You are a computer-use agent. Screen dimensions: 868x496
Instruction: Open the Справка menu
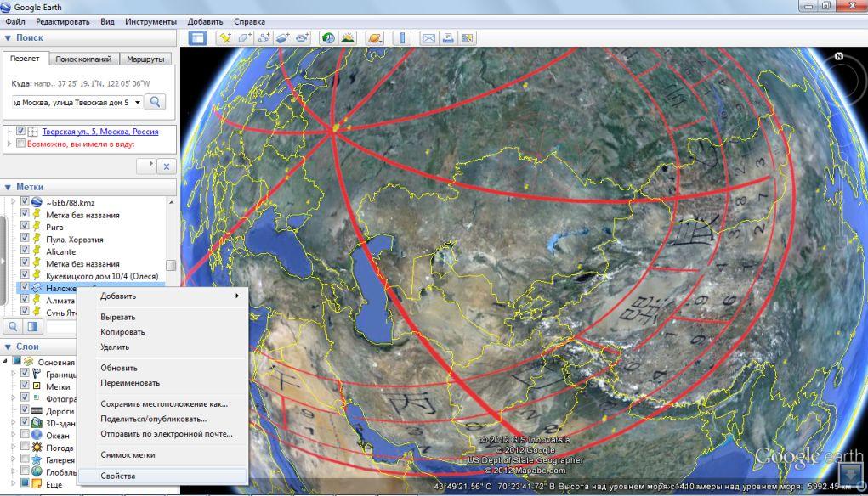pos(249,21)
